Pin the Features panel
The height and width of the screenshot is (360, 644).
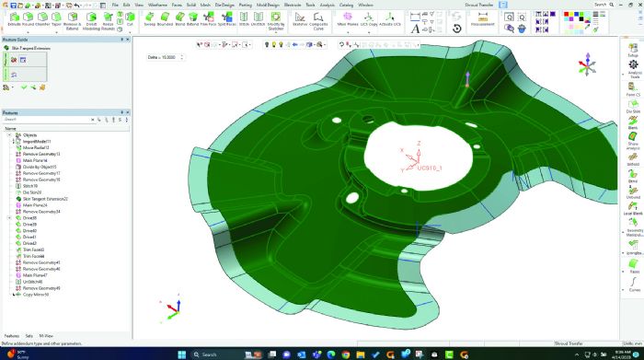(121, 112)
